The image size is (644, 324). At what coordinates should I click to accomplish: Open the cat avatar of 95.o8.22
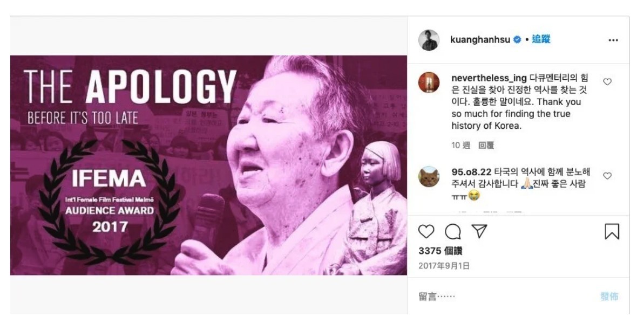(429, 176)
